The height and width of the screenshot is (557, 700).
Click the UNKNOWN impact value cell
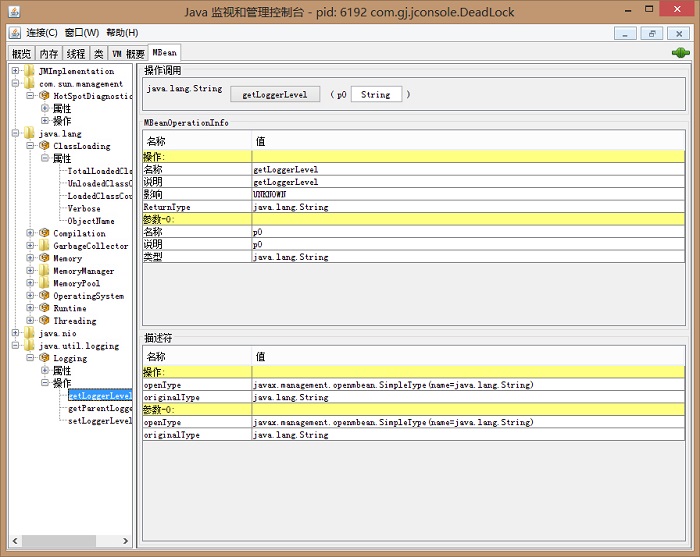pyautogui.click(x=468, y=194)
